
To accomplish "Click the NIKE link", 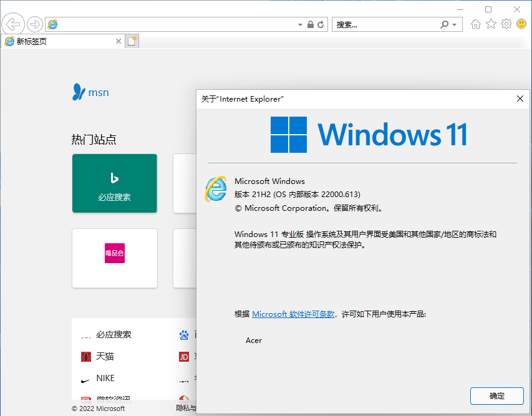I will 105,378.
